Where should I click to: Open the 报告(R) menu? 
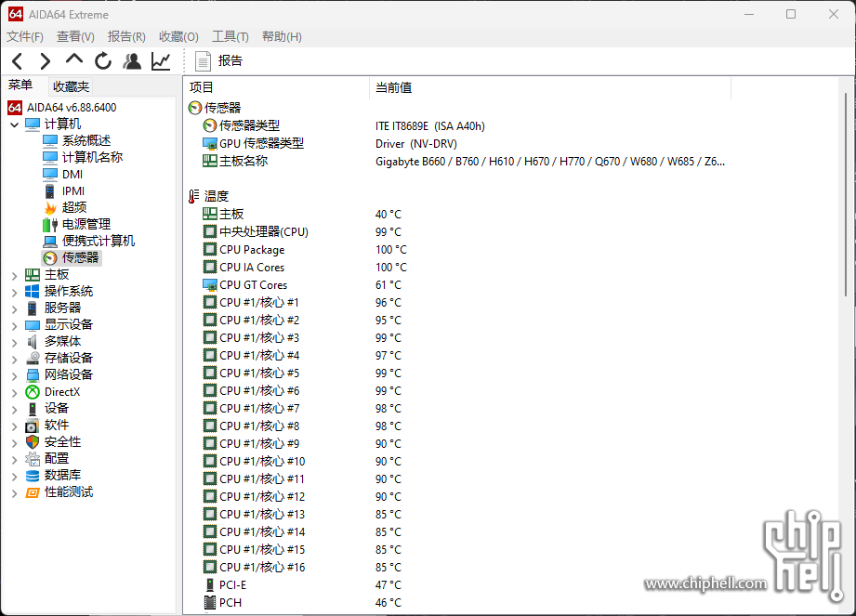[126, 36]
